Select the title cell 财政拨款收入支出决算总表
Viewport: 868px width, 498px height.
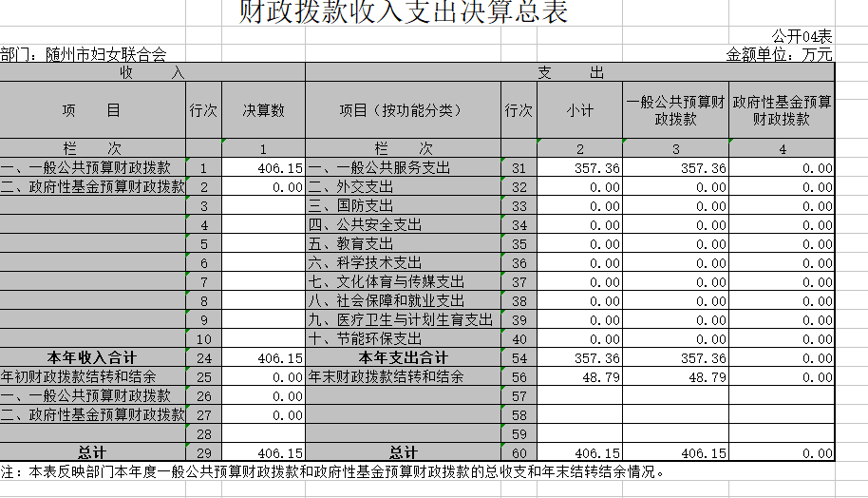[404, 13]
